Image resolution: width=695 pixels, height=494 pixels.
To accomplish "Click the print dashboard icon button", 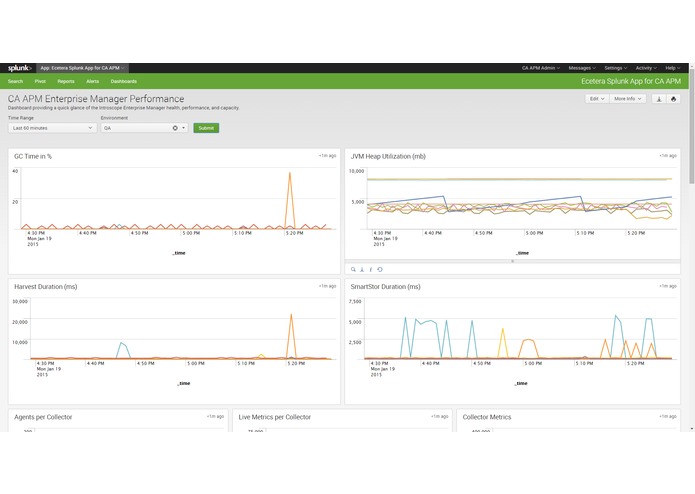I will coord(673,99).
